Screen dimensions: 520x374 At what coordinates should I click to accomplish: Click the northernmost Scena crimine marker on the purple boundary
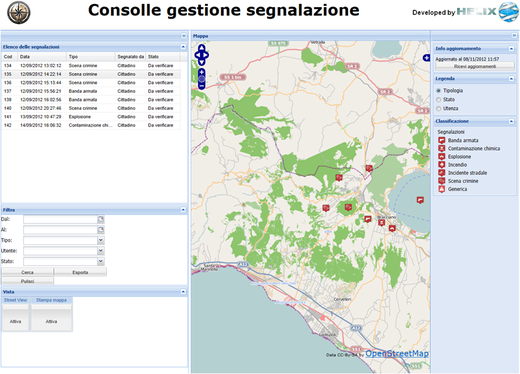(x=369, y=168)
